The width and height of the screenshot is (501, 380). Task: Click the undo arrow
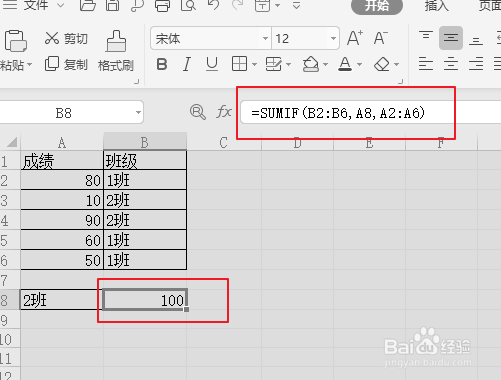[213, 5]
